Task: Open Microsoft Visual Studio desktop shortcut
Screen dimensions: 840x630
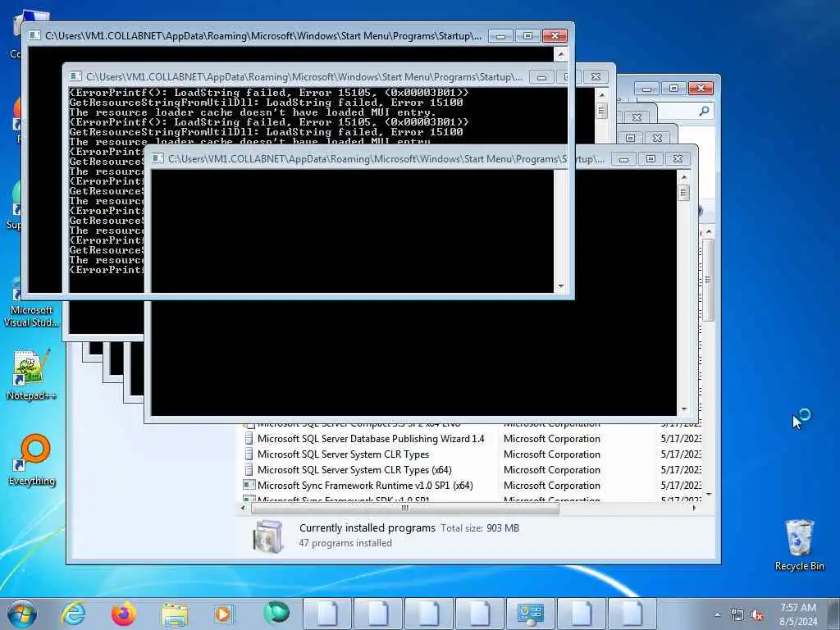Action: tap(31, 305)
